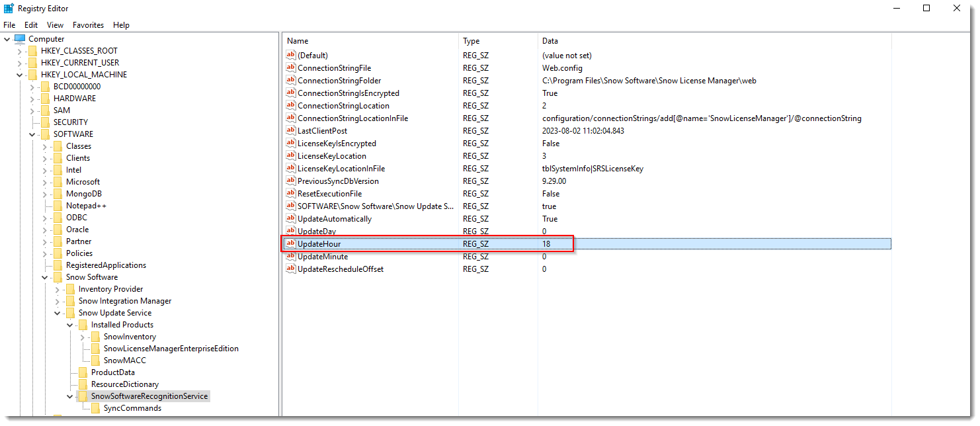Select the LicenseKeyIsEncrypted value name
The width and height of the screenshot is (980, 426).
pyautogui.click(x=337, y=144)
